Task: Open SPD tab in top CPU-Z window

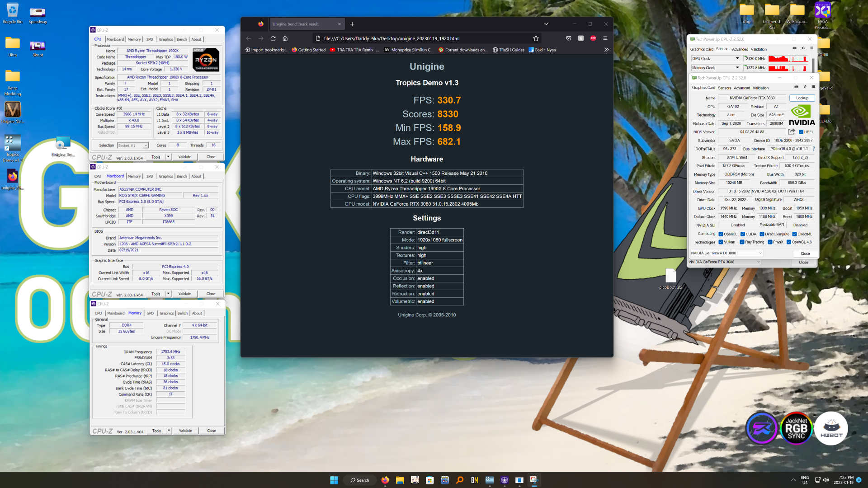Action: (150, 39)
